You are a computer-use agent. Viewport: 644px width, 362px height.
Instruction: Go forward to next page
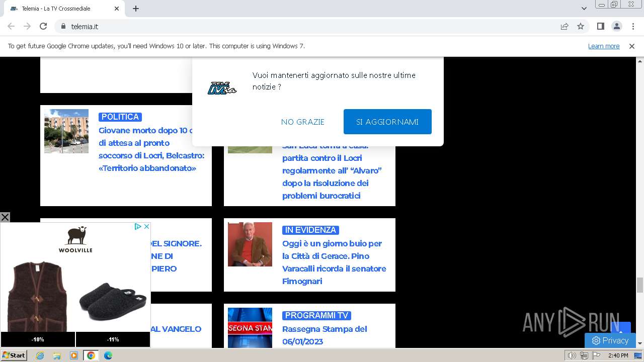pyautogui.click(x=27, y=26)
